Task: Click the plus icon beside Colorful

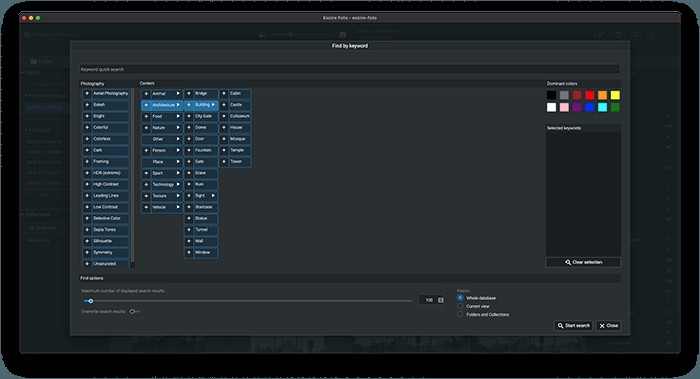Action: point(87,128)
